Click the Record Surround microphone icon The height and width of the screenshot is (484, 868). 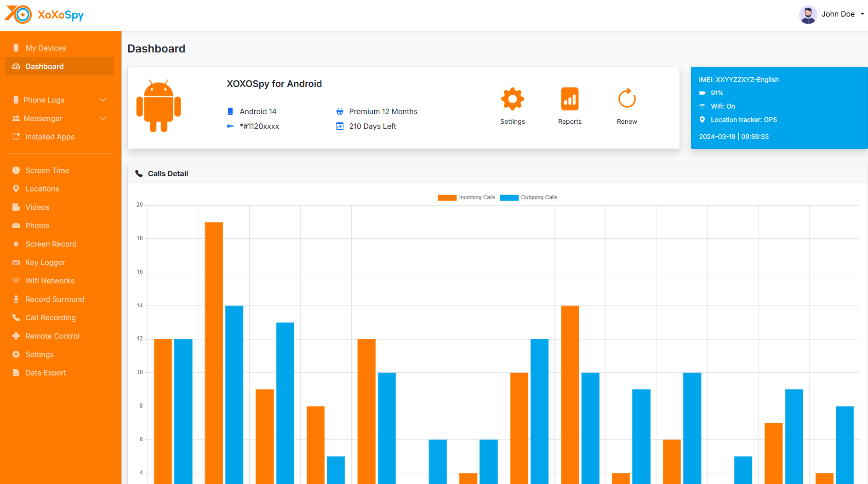pyautogui.click(x=16, y=299)
